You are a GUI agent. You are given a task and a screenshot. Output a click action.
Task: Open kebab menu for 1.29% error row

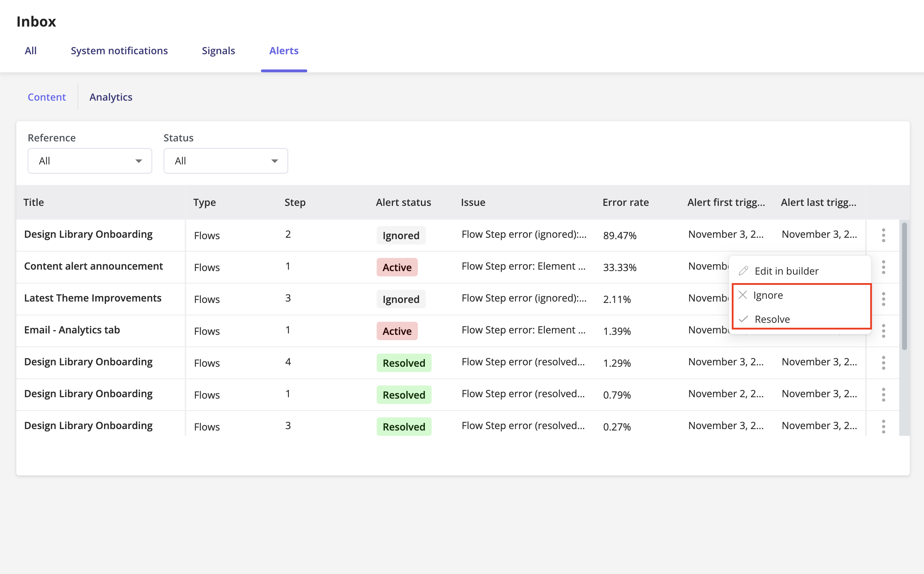[883, 363]
